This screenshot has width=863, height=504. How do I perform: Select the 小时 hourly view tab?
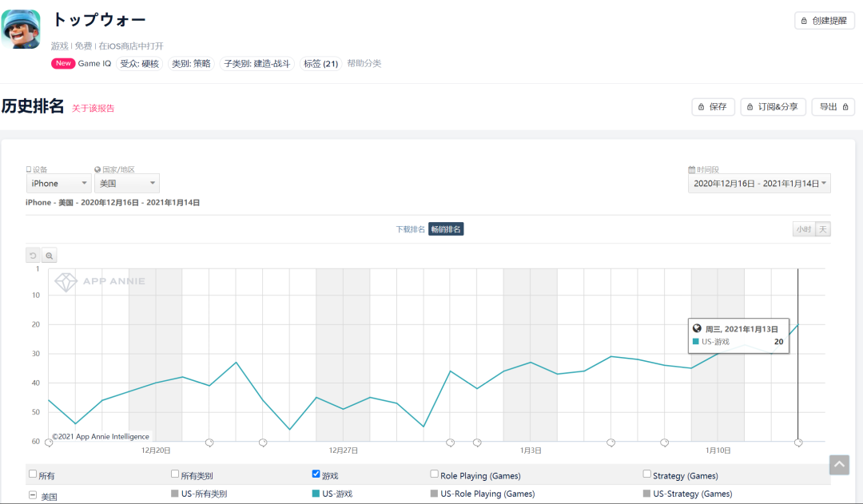803,229
